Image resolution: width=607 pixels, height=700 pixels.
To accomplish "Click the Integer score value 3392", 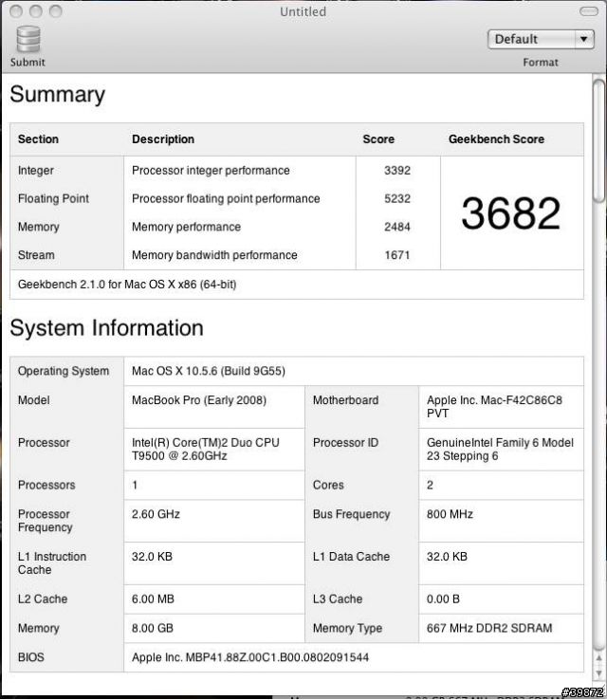I will pos(397,171).
